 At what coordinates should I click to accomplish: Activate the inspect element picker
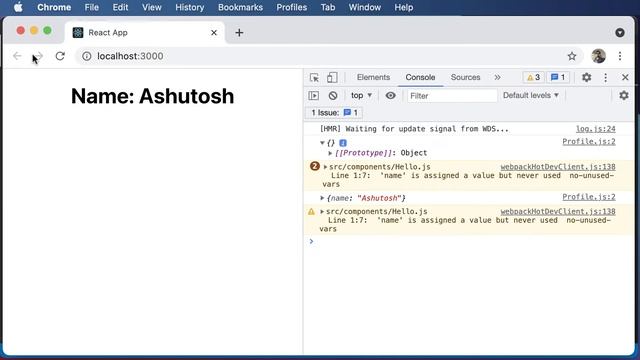pos(314,78)
